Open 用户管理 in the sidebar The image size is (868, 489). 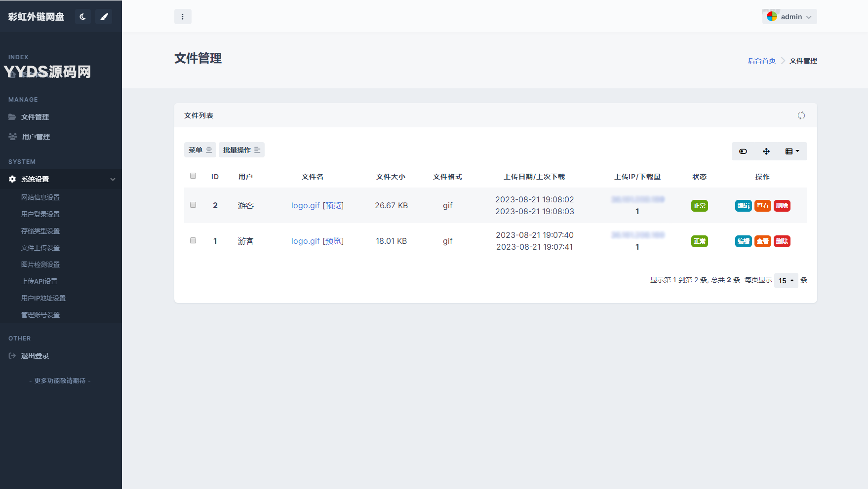(36, 137)
